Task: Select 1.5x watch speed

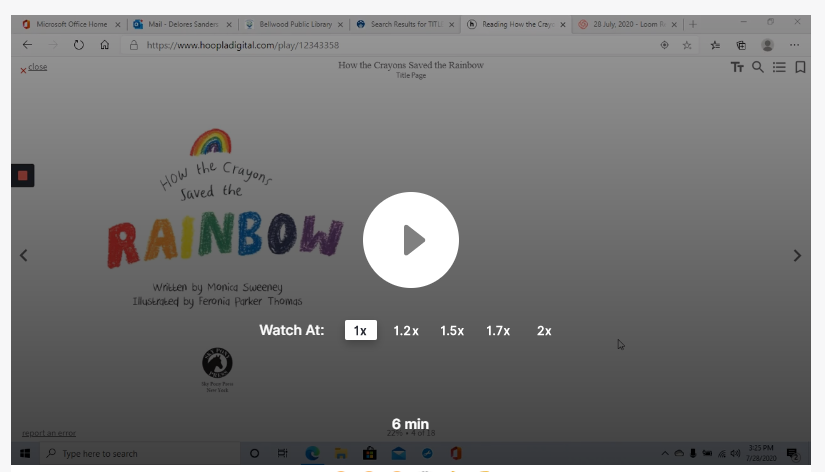Action: 452,330
